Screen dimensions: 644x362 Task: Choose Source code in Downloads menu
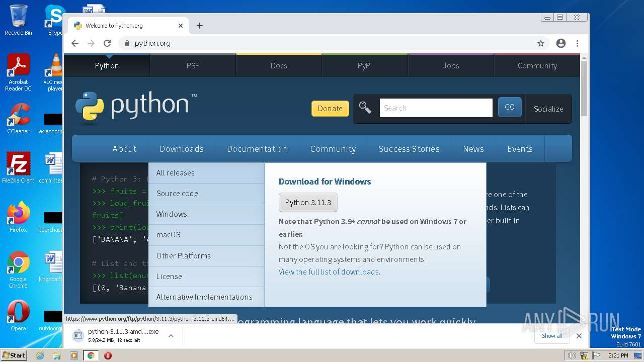point(206,194)
